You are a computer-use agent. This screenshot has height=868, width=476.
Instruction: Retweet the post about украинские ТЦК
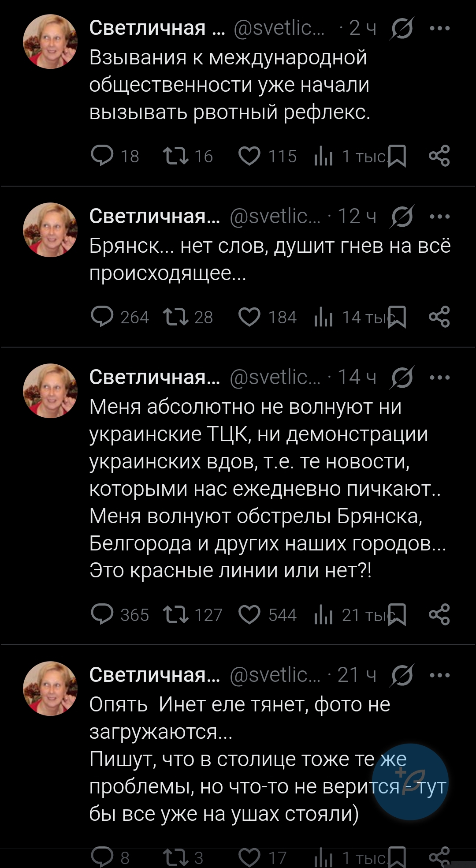(x=176, y=614)
